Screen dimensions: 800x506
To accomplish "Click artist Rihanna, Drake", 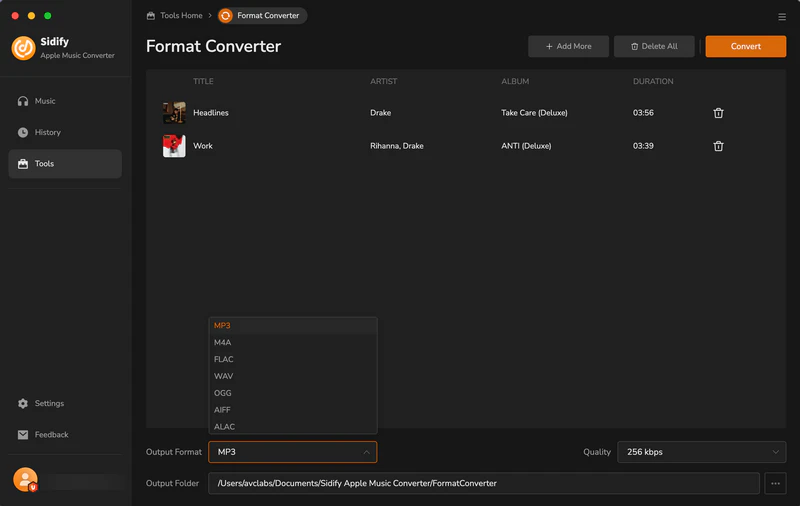I will [396, 146].
